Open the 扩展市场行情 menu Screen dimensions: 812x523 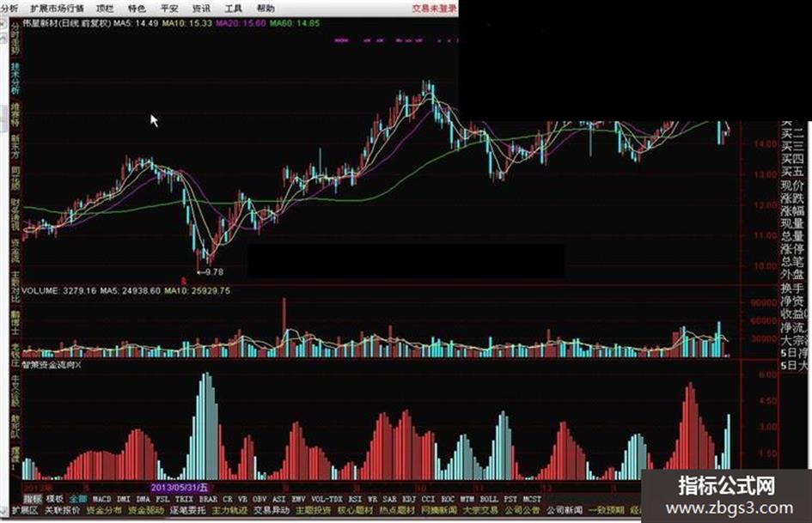57,9
